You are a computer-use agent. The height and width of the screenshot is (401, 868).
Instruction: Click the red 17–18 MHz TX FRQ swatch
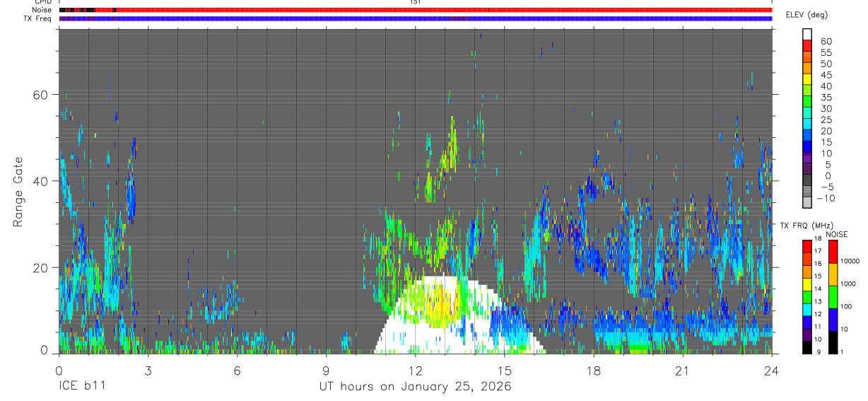807,245
